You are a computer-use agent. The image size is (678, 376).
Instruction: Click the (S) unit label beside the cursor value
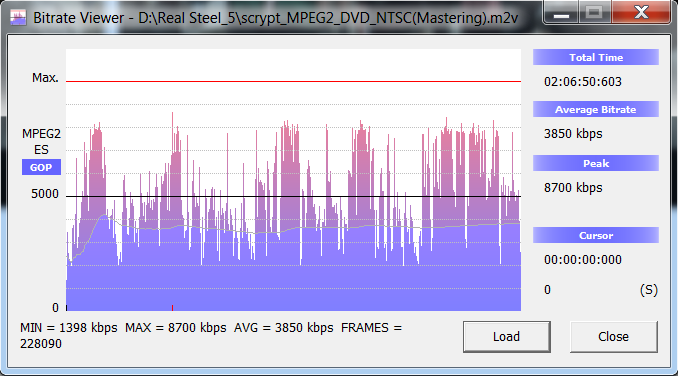[649, 290]
